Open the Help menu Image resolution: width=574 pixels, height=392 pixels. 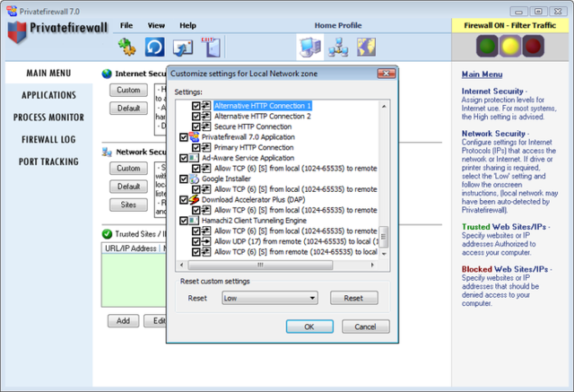(187, 26)
